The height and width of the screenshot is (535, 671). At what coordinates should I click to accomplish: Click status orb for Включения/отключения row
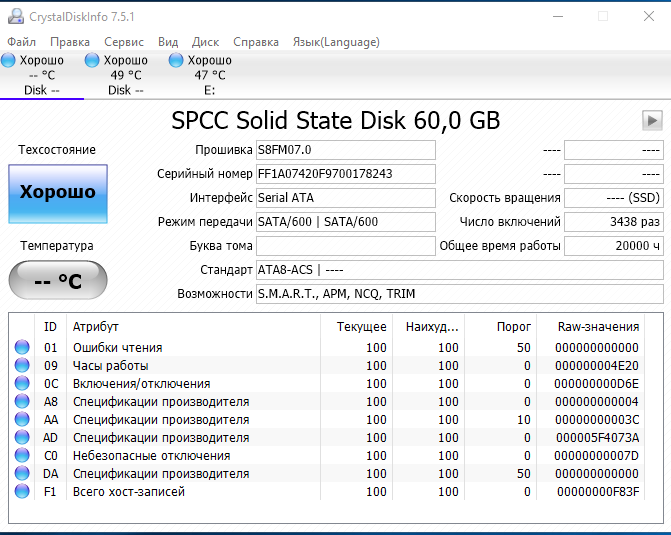[x=22, y=384]
